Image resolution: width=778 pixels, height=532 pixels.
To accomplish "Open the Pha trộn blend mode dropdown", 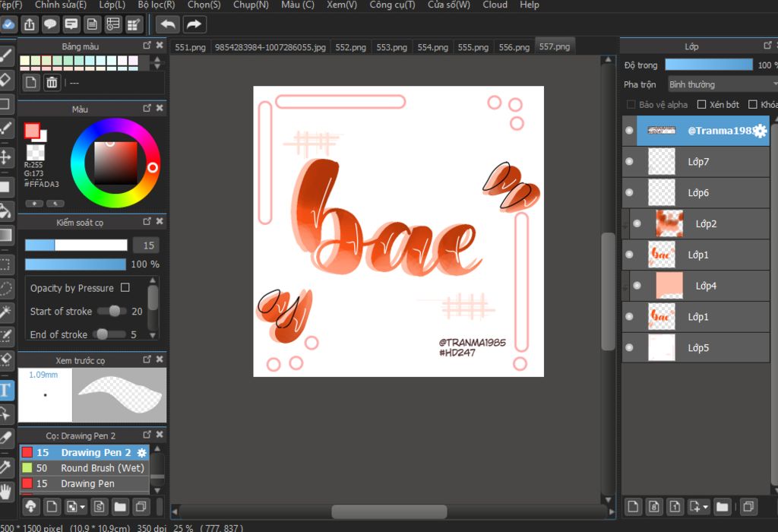I will click(x=722, y=84).
